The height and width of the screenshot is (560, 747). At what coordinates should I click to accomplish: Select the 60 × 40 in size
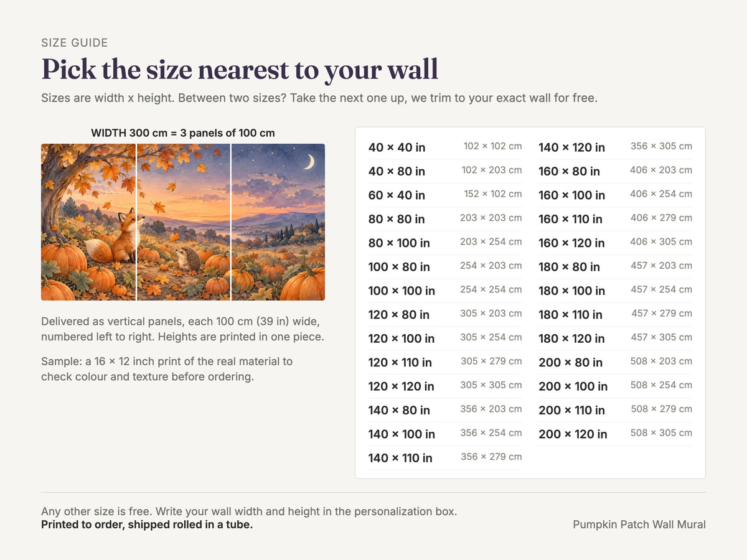[x=445, y=195]
